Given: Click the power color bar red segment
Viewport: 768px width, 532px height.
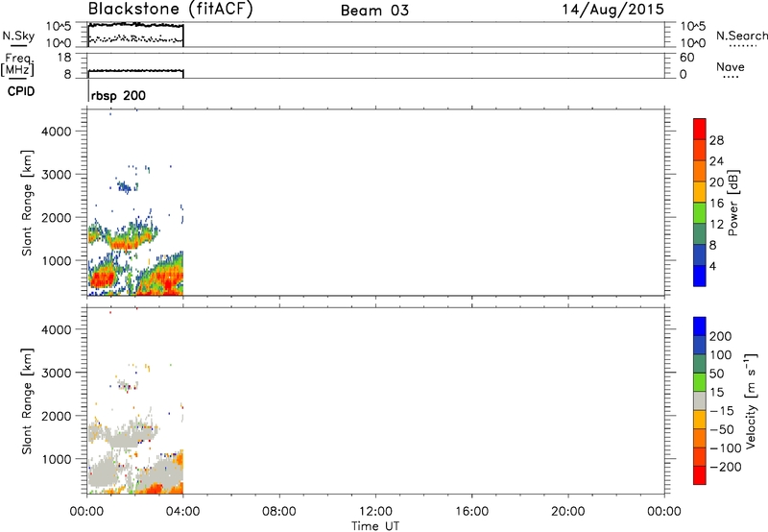Looking at the screenshot, I should click(x=700, y=129).
